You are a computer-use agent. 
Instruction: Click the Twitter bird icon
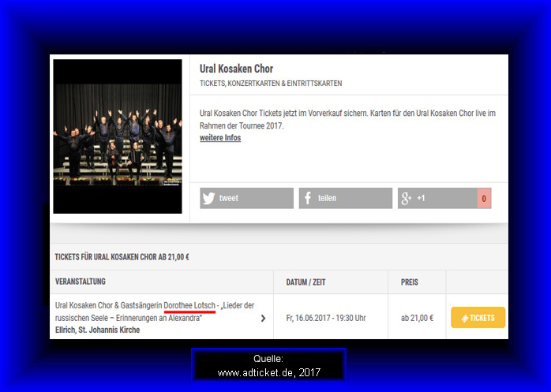[208, 199]
